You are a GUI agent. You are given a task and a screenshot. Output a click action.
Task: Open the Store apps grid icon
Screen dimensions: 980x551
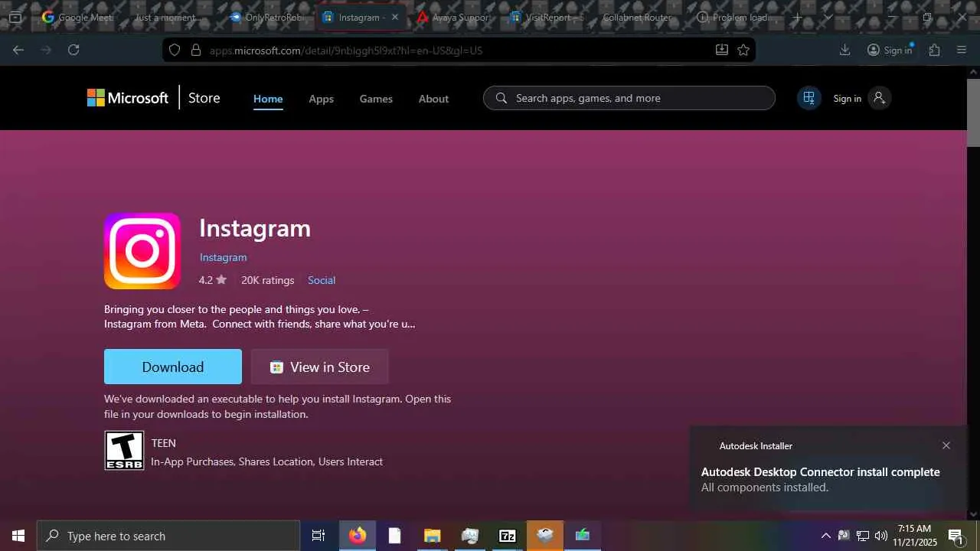tap(808, 98)
